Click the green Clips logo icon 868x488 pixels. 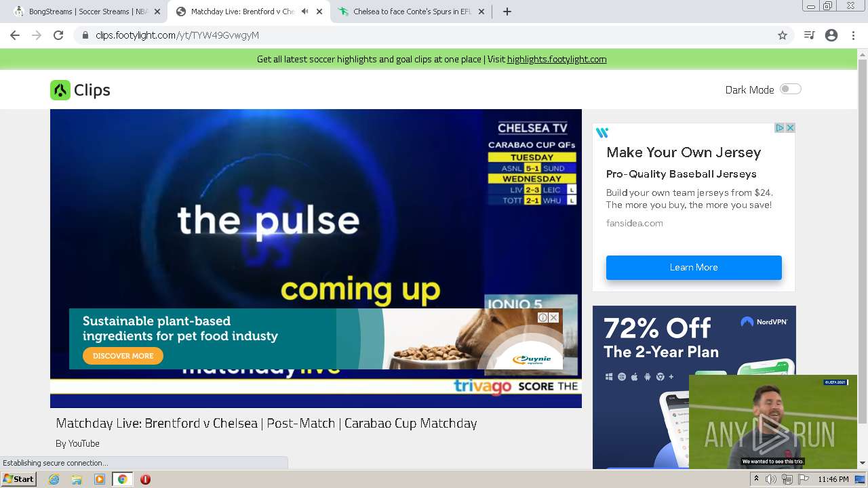tap(60, 90)
